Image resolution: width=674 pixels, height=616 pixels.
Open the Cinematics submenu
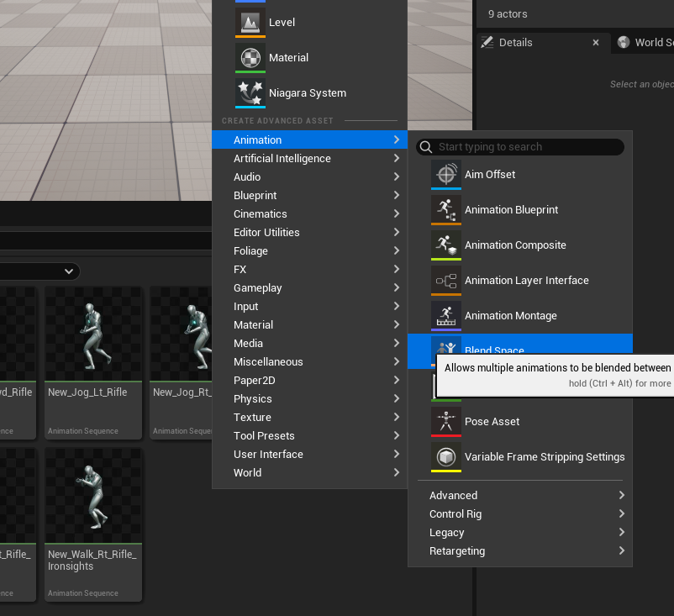coord(309,213)
